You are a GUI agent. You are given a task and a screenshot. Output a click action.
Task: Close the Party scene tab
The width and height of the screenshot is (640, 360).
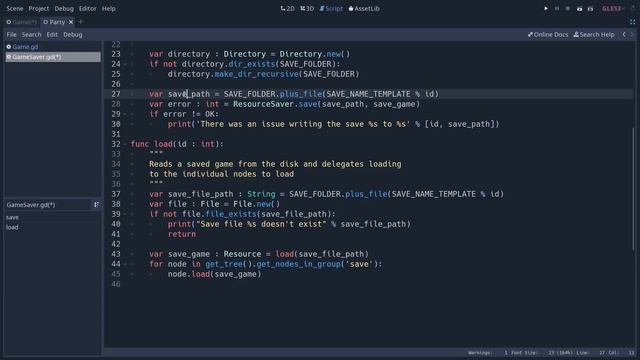(71, 22)
